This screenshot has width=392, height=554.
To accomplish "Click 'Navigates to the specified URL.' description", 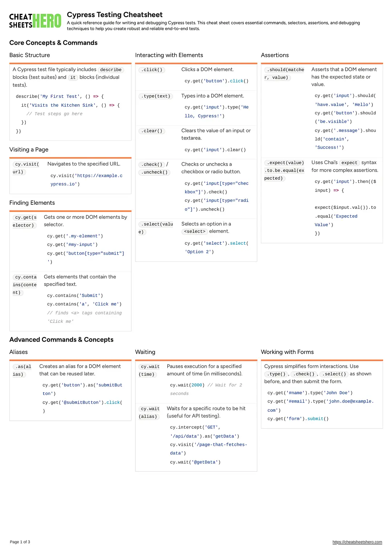I will [84, 164].
